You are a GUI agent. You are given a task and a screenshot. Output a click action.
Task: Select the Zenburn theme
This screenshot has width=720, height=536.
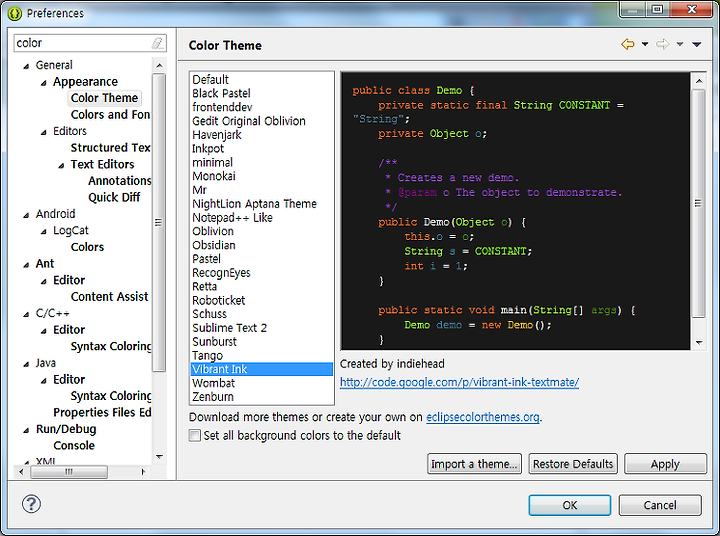click(x=262, y=396)
